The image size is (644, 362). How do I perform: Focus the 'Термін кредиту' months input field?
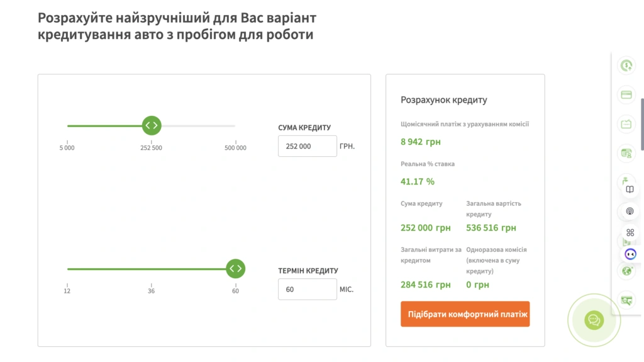(307, 290)
